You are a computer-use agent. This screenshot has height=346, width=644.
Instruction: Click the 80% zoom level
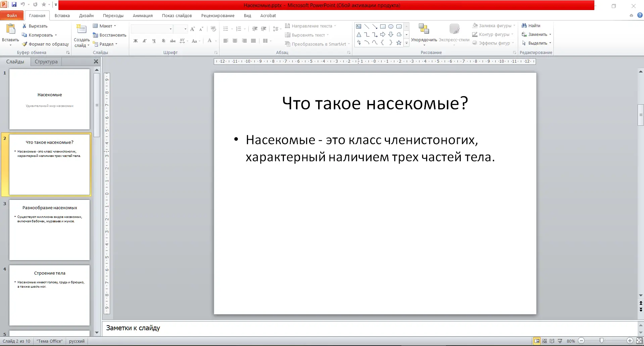pos(571,341)
